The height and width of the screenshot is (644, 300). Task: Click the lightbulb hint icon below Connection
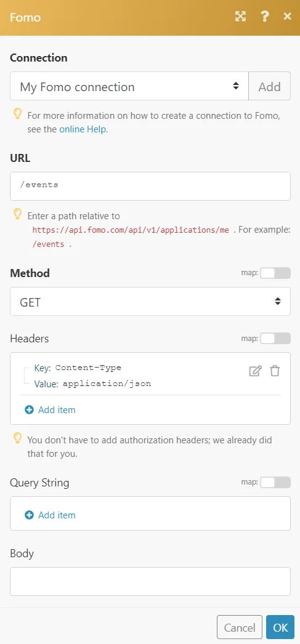(17, 115)
